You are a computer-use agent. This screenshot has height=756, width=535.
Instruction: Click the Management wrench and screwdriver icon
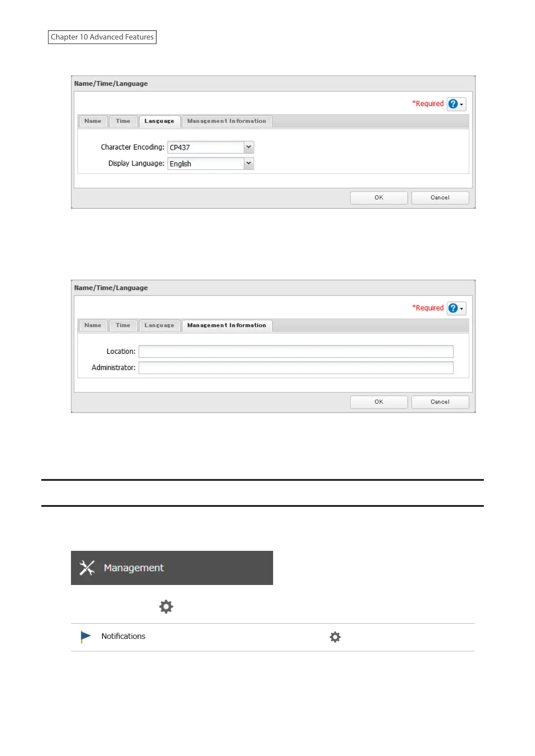pos(87,568)
